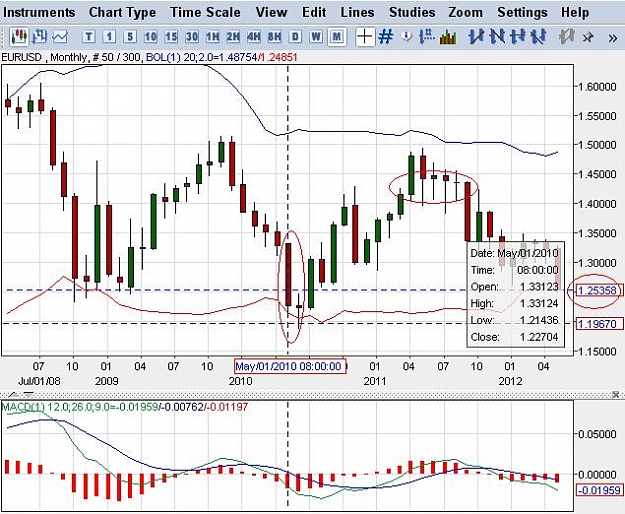Select third blue horizontal lines tool
The image size is (625, 514).
tap(518, 37)
